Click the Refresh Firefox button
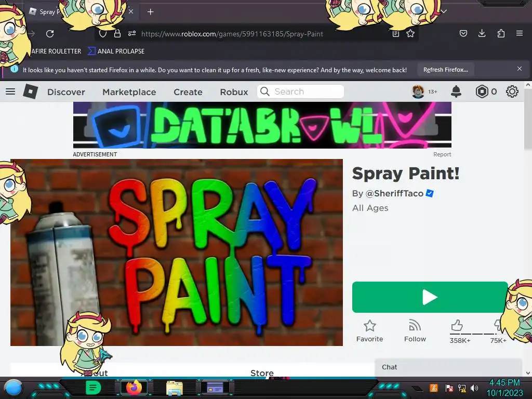 tap(445, 70)
